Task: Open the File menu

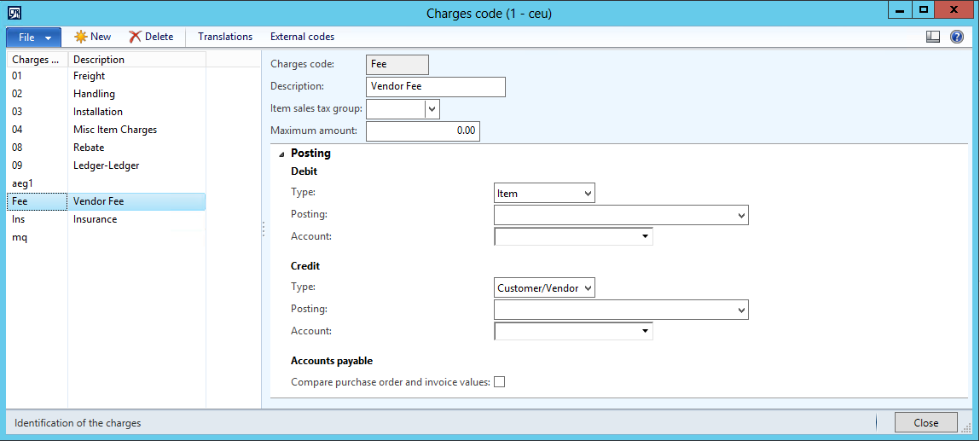Action: (x=34, y=38)
